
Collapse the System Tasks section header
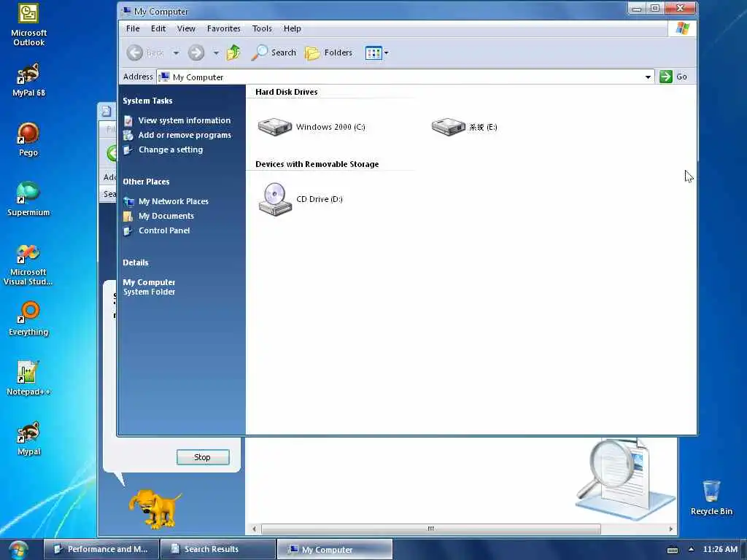(x=147, y=101)
